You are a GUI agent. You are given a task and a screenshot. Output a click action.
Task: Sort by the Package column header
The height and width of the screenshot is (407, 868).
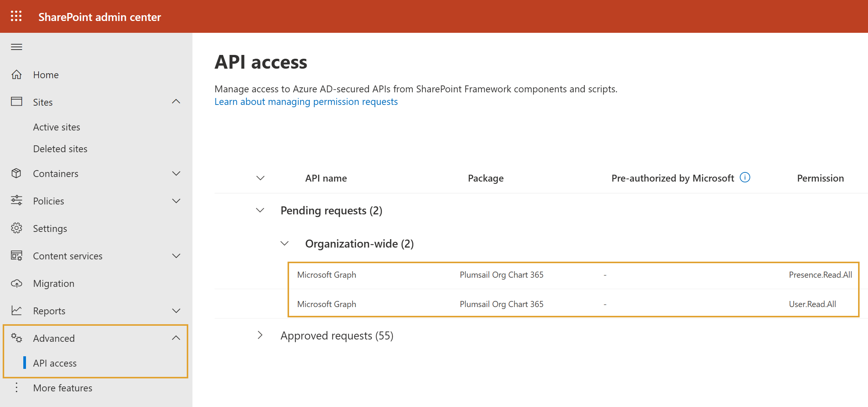[486, 178]
